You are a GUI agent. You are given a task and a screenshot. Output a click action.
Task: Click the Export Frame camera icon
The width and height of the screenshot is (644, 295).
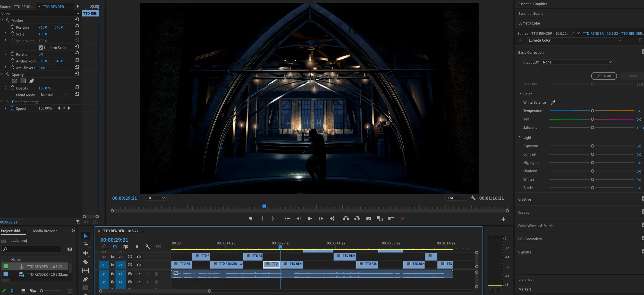coord(369,219)
